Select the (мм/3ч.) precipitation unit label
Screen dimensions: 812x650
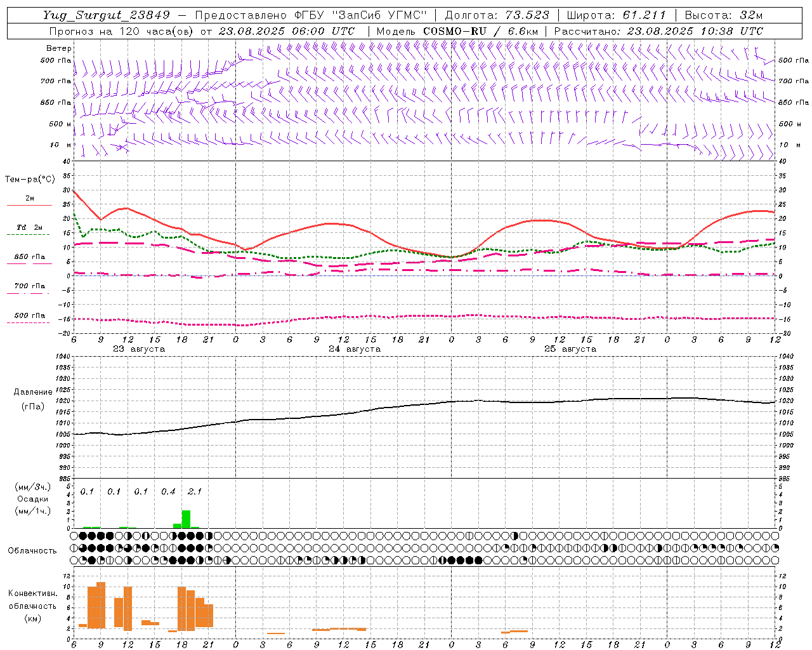coord(32,487)
